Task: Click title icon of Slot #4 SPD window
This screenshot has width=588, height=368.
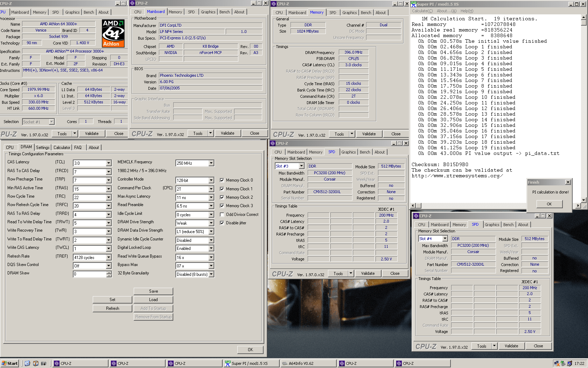Action: 416,216
